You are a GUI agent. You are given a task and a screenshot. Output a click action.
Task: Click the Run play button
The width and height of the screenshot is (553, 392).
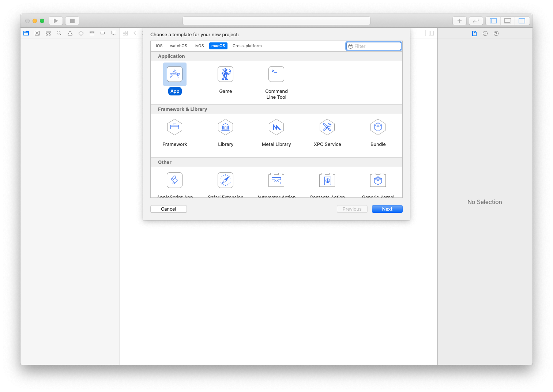point(56,21)
